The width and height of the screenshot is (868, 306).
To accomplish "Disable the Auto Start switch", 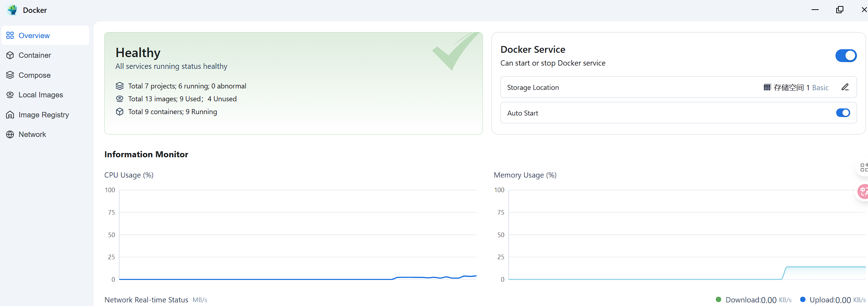I will click(843, 113).
